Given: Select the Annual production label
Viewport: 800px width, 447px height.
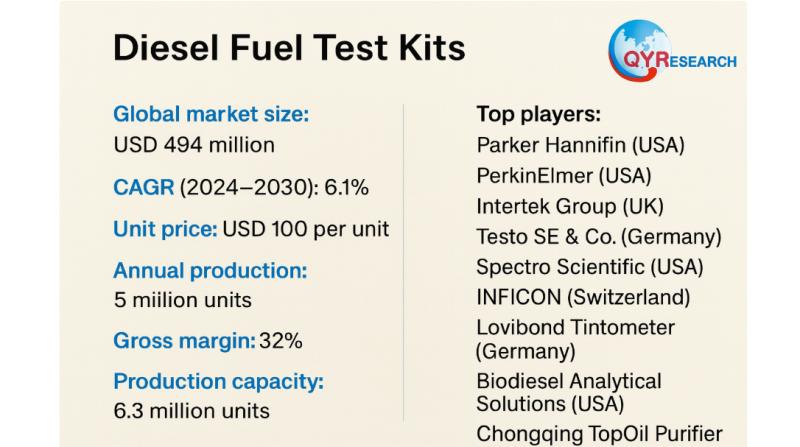Looking at the screenshot, I should 210,270.
